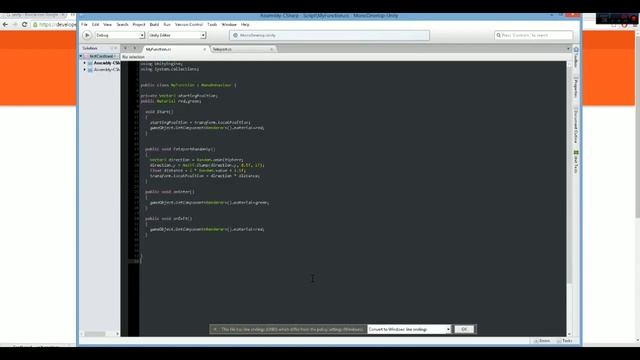Open the File menu

tap(84, 24)
